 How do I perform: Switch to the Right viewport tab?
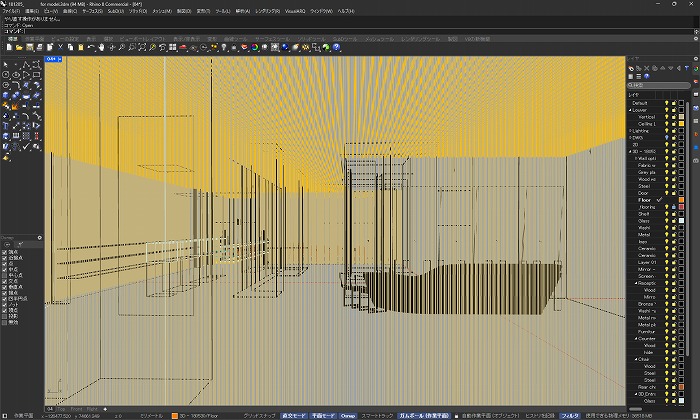point(92,409)
